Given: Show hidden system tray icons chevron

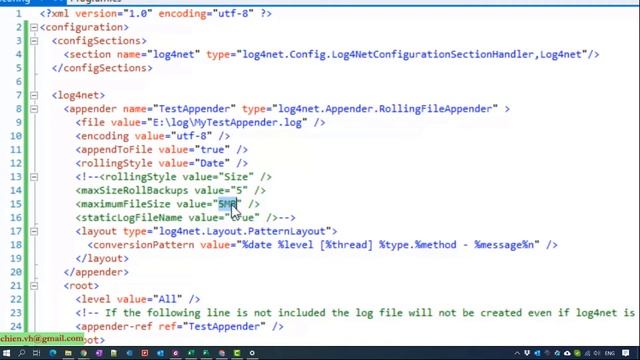Looking at the screenshot, I should coord(517,353).
